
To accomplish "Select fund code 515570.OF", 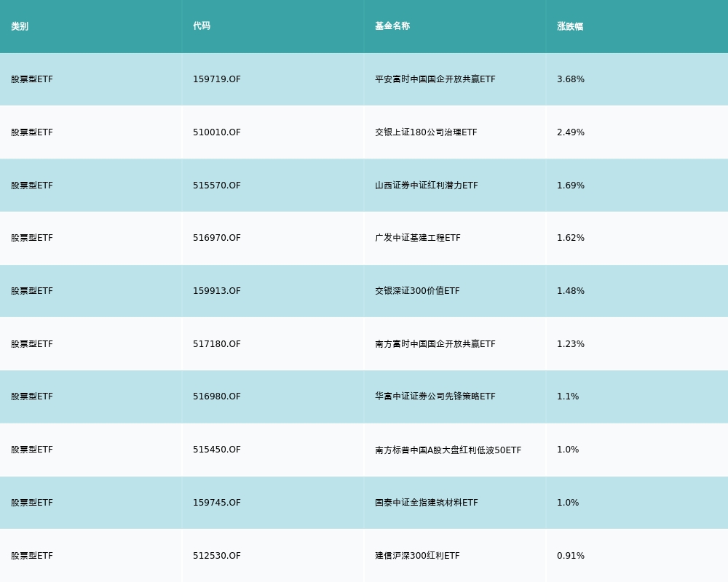I will click(x=217, y=186).
